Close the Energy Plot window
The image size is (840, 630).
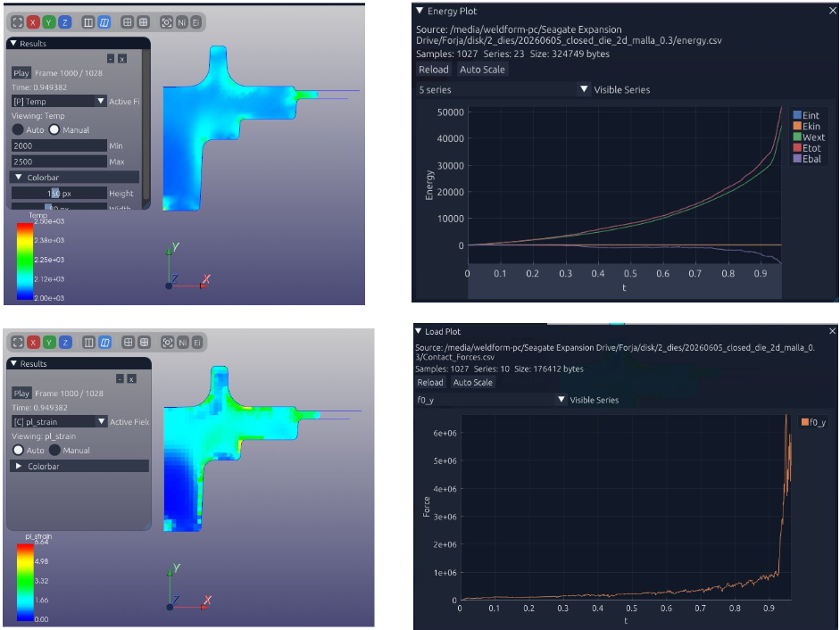pyautogui.click(x=833, y=11)
